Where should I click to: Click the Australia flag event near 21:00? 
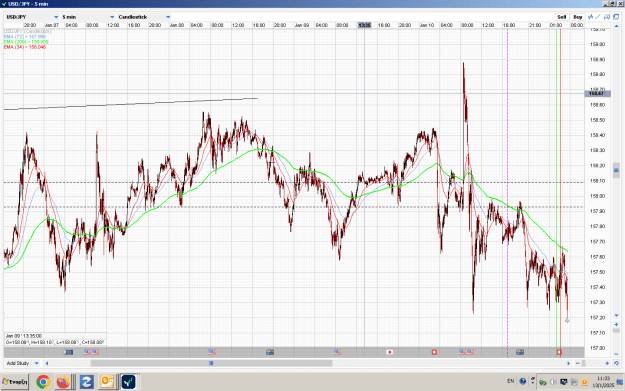pos(519,352)
